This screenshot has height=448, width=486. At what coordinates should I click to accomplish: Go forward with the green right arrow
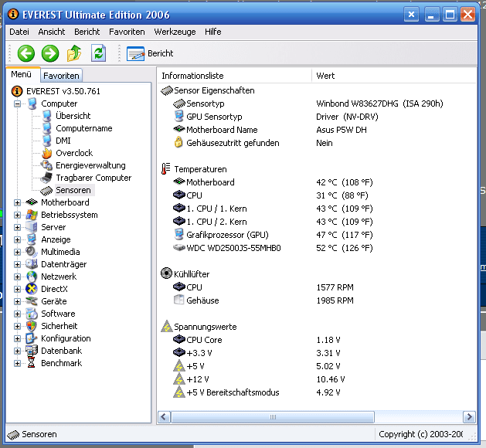50,53
